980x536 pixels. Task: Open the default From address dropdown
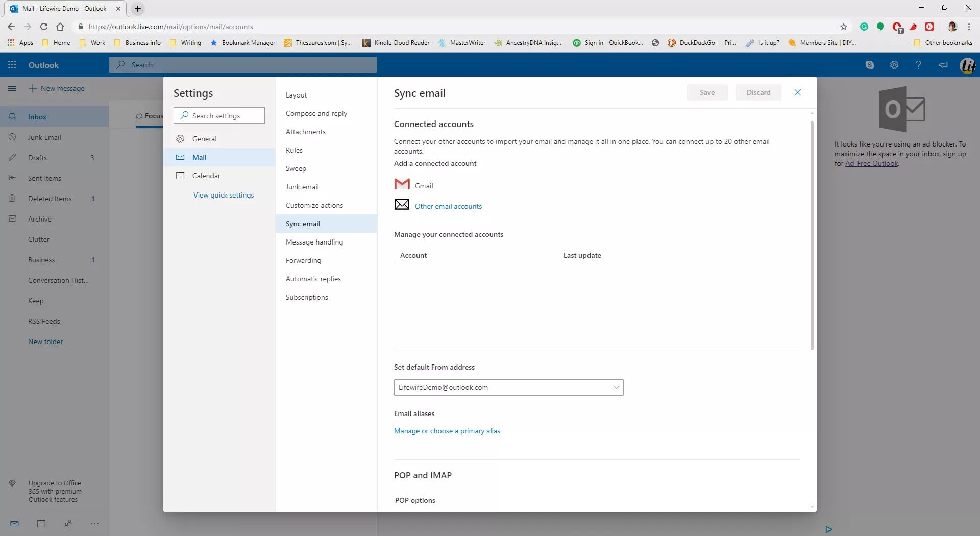tap(508, 387)
